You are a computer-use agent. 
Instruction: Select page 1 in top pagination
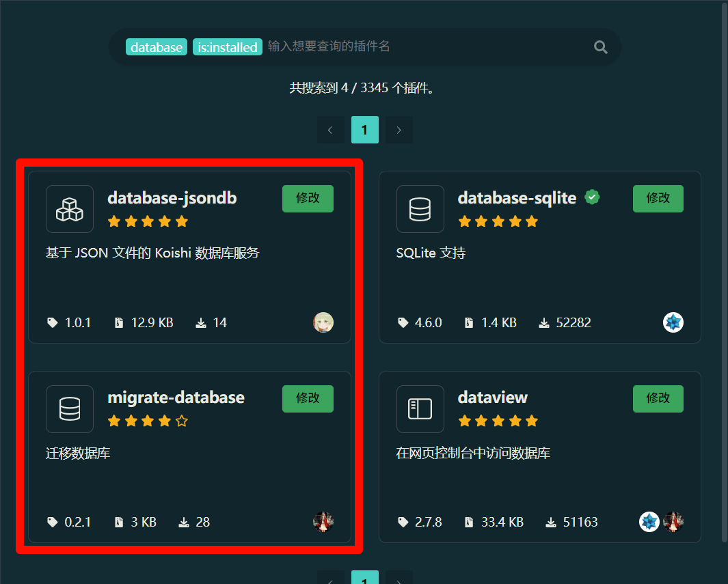365,130
